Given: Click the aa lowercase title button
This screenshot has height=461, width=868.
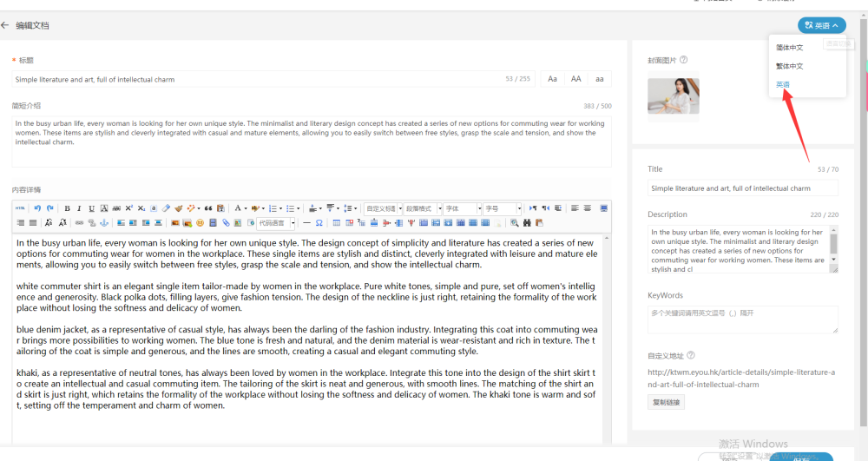Looking at the screenshot, I should (x=600, y=79).
